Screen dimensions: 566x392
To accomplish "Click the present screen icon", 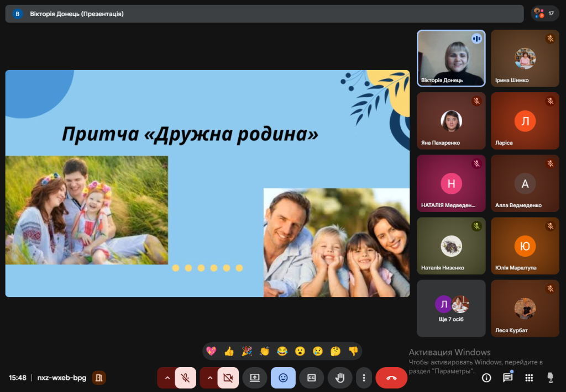I will click(255, 378).
